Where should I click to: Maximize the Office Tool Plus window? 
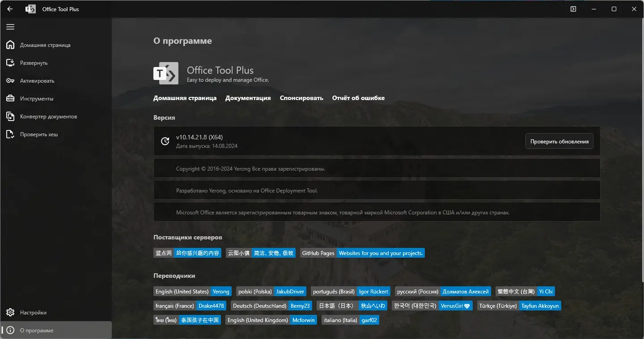point(614,9)
